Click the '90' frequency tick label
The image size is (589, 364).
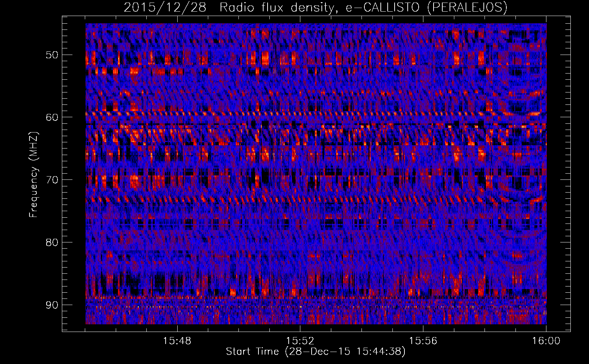coord(52,305)
